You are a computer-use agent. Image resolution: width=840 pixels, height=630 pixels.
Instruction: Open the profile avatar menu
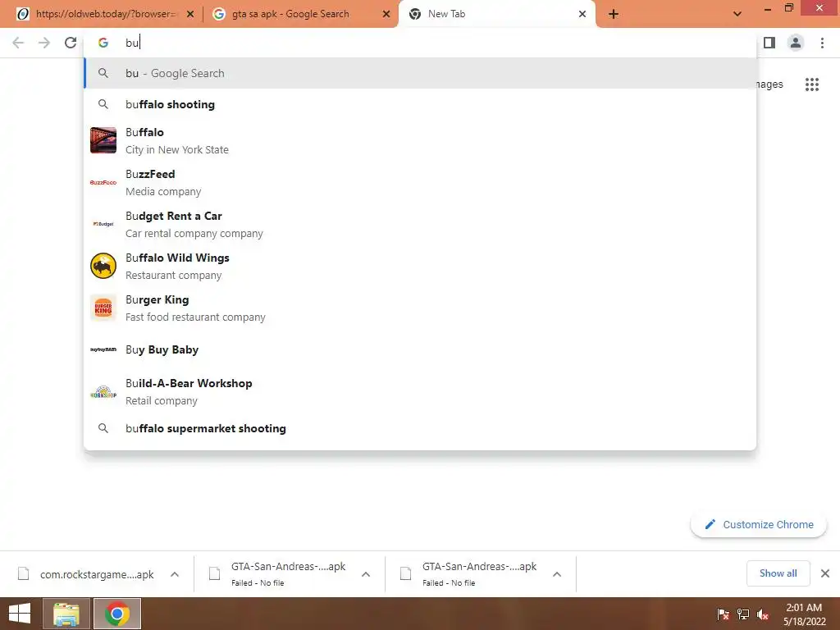tap(796, 43)
